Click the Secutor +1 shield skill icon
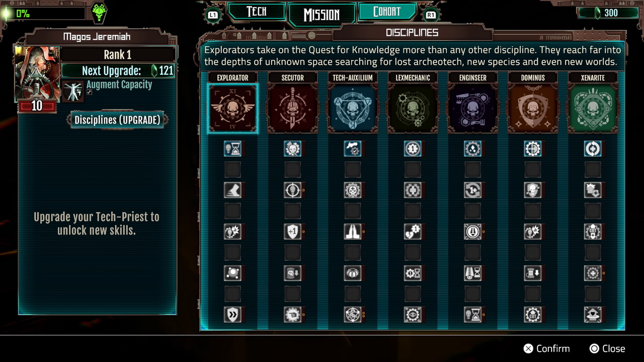This screenshot has height=362, width=644. [x=292, y=231]
